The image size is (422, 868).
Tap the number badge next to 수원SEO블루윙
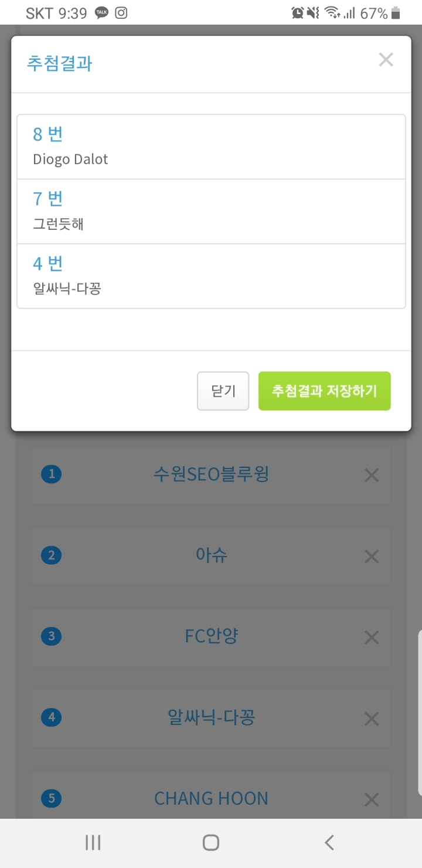(51, 474)
